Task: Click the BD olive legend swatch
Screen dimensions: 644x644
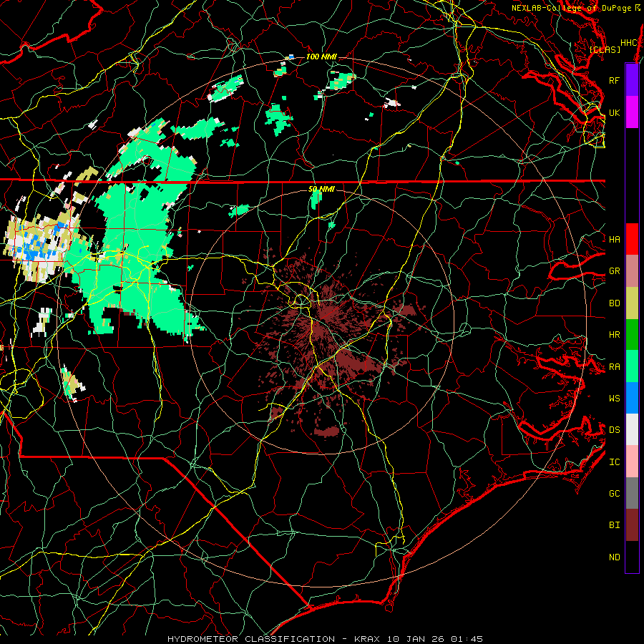Action: 632,303
